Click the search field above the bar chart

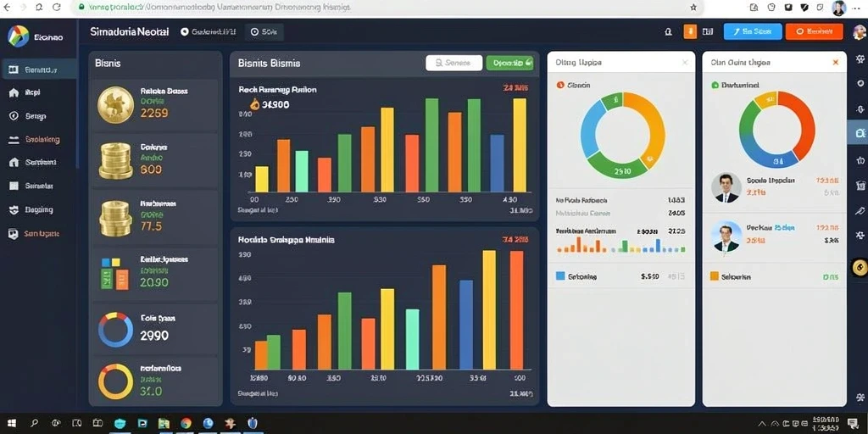pyautogui.click(x=454, y=63)
